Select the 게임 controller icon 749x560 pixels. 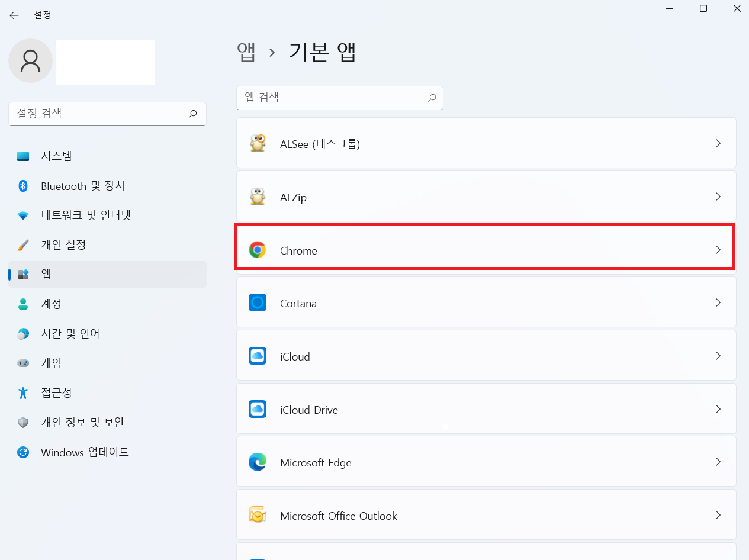(23, 363)
